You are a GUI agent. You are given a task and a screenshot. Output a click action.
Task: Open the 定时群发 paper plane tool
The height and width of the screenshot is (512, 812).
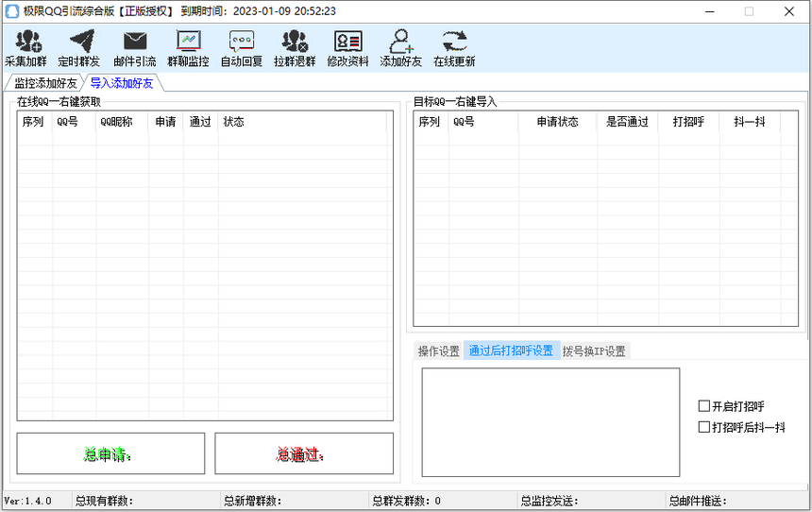pos(79,48)
